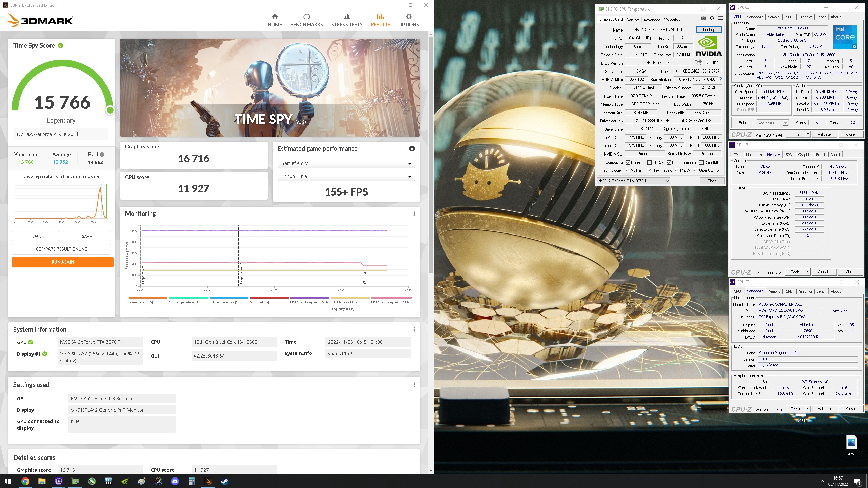
Task: Open System information three-dot menu
Action: pos(414,329)
